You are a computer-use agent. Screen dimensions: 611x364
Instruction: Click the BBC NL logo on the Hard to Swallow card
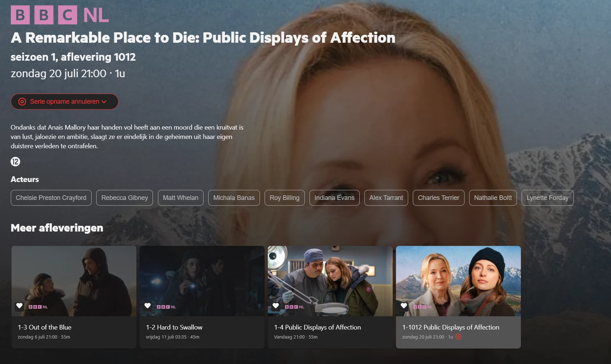pyautogui.click(x=166, y=307)
